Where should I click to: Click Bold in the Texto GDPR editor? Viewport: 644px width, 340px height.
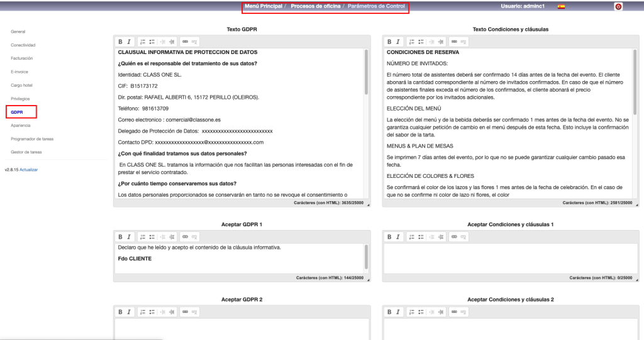(x=120, y=41)
